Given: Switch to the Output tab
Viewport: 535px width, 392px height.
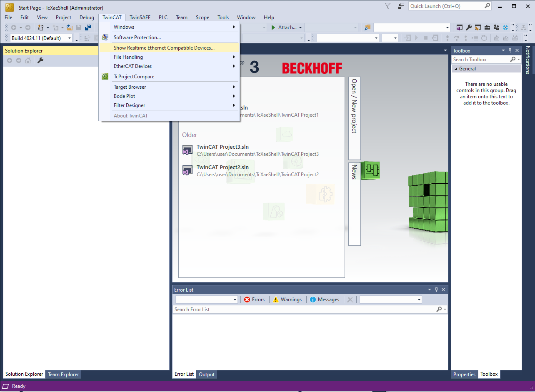Looking at the screenshot, I should click(207, 375).
